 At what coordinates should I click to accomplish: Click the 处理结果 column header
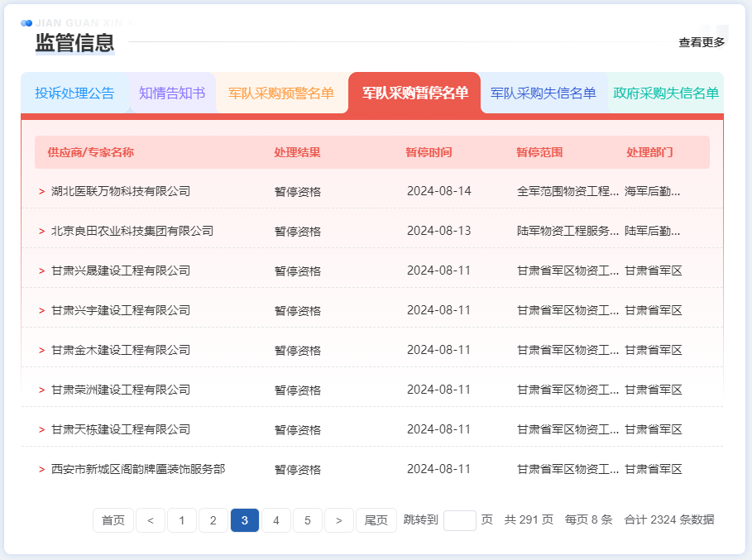[297, 152]
